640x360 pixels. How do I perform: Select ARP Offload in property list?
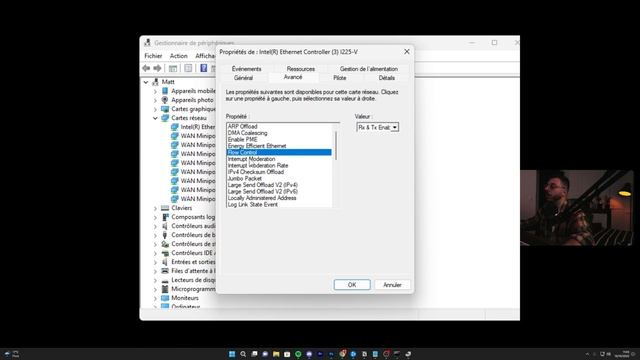[242, 127]
